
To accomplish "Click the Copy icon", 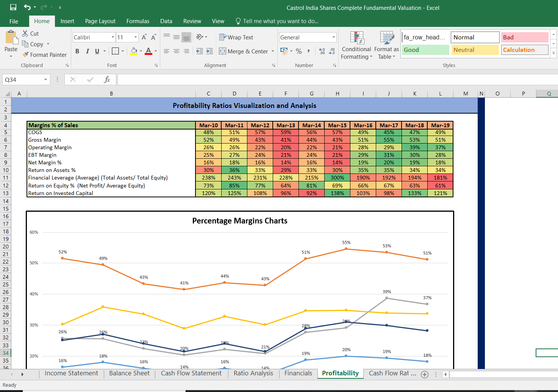I will tap(25, 44).
